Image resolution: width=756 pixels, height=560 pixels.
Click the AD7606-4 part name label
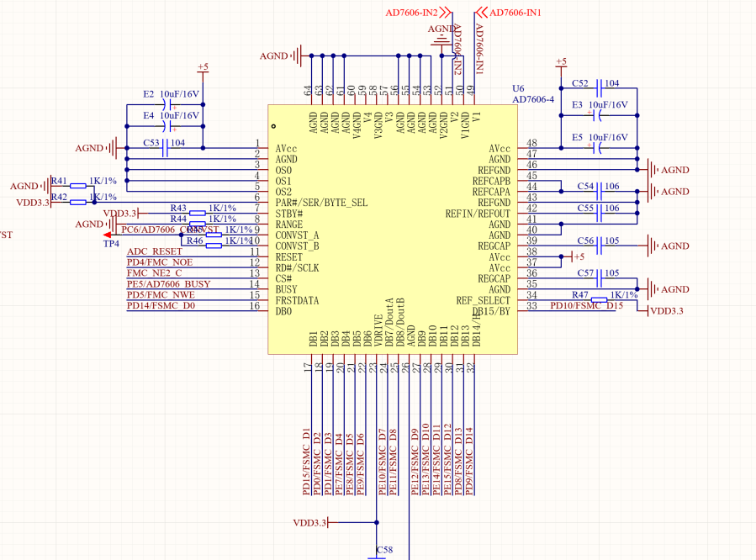(533, 99)
